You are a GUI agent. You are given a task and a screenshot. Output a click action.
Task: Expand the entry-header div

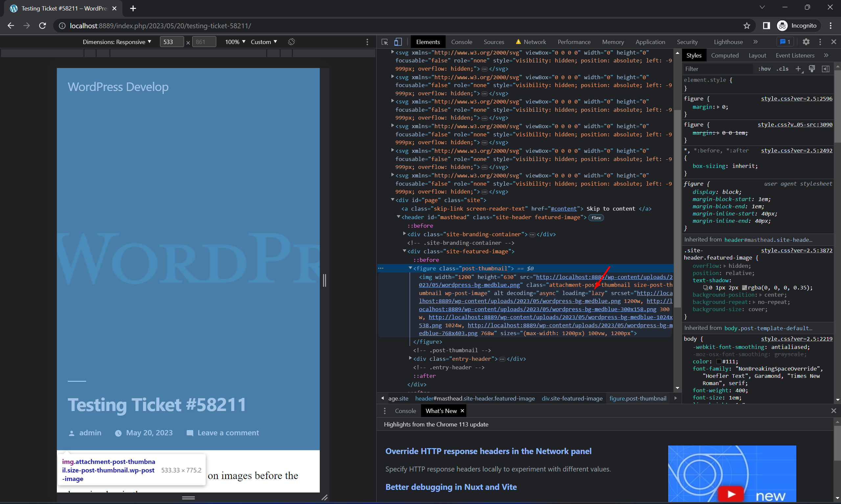410,359
